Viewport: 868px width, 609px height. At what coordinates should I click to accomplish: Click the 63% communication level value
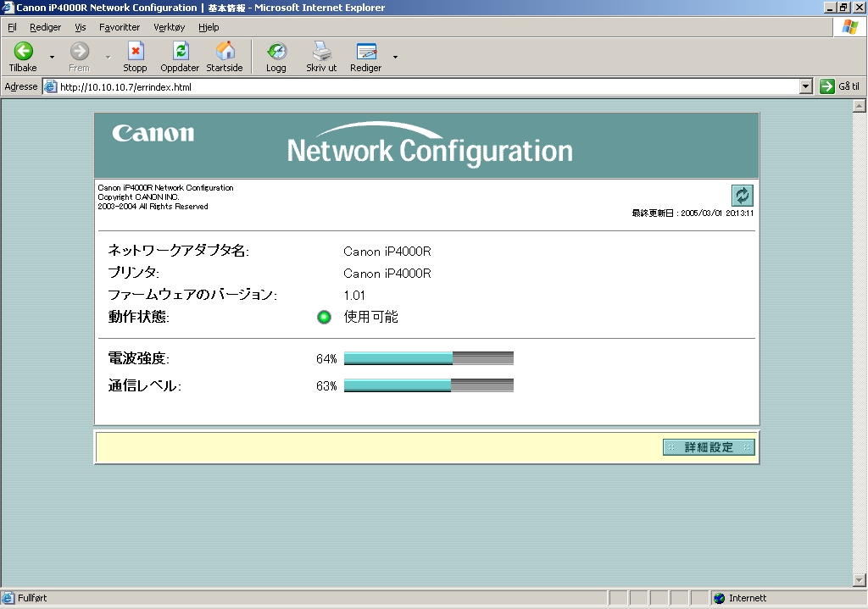326,386
